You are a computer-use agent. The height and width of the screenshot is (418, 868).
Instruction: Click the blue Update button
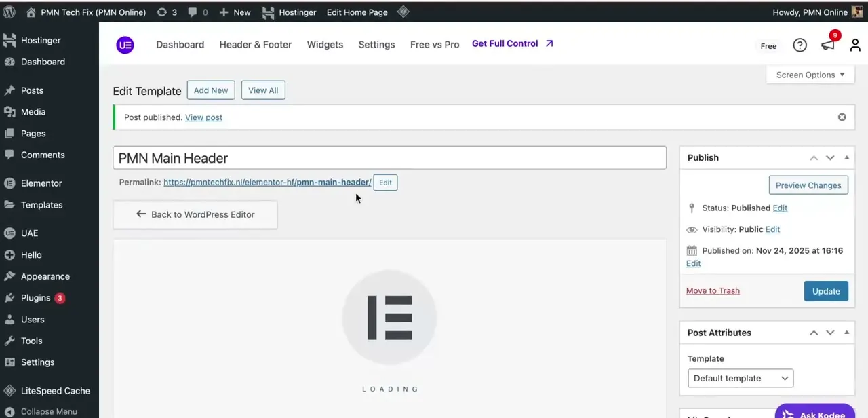(x=826, y=291)
